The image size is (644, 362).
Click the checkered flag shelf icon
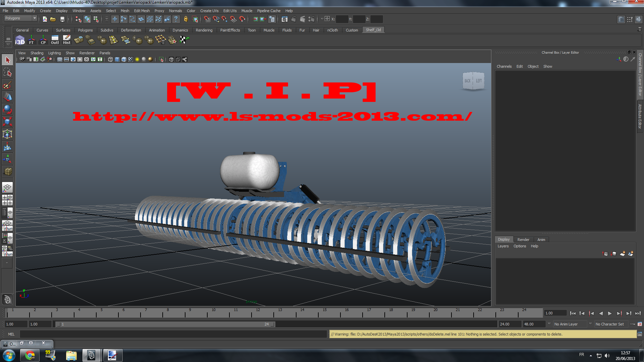184,40
